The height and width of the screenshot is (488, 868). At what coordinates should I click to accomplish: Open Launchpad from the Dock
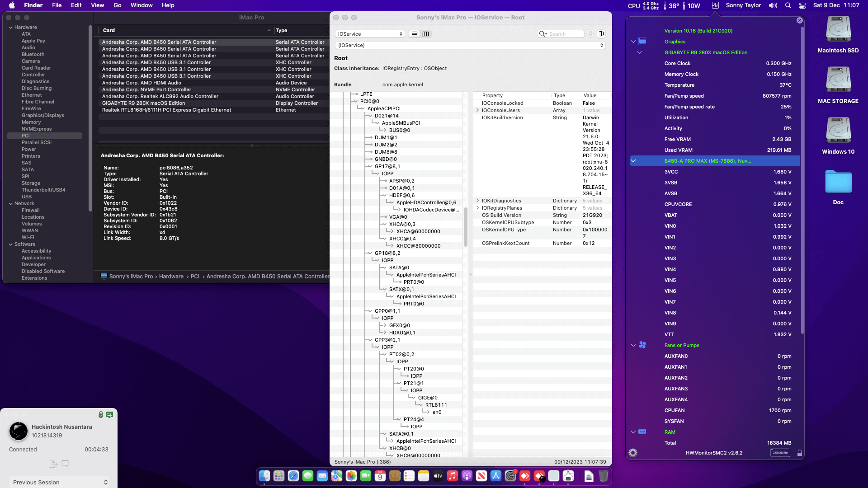point(279,476)
